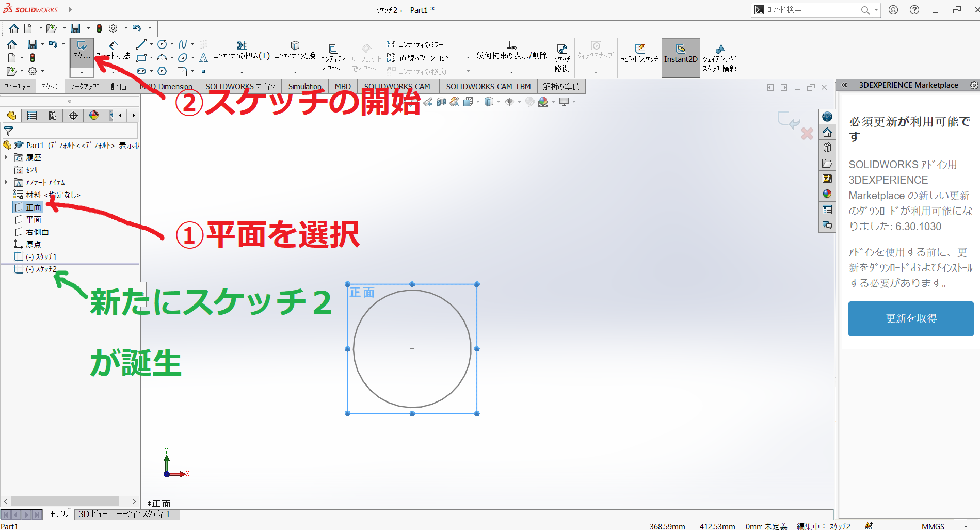Click the rebuild traffic light icon in top bar
980x530 pixels.
coord(99,28)
